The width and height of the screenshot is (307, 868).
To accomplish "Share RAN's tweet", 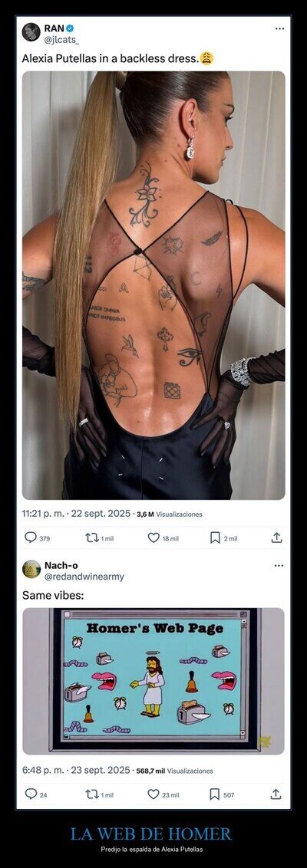I will (x=276, y=538).
